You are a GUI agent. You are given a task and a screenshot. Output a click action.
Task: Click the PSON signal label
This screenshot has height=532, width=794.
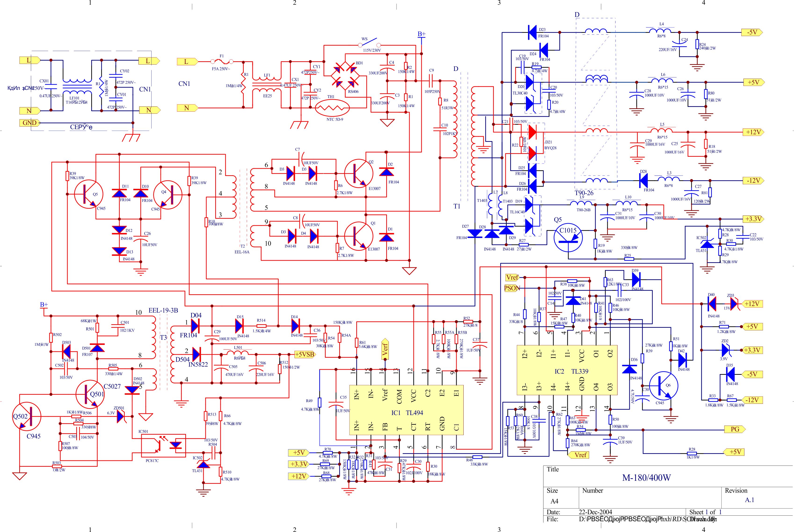pyautogui.click(x=512, y=288)
